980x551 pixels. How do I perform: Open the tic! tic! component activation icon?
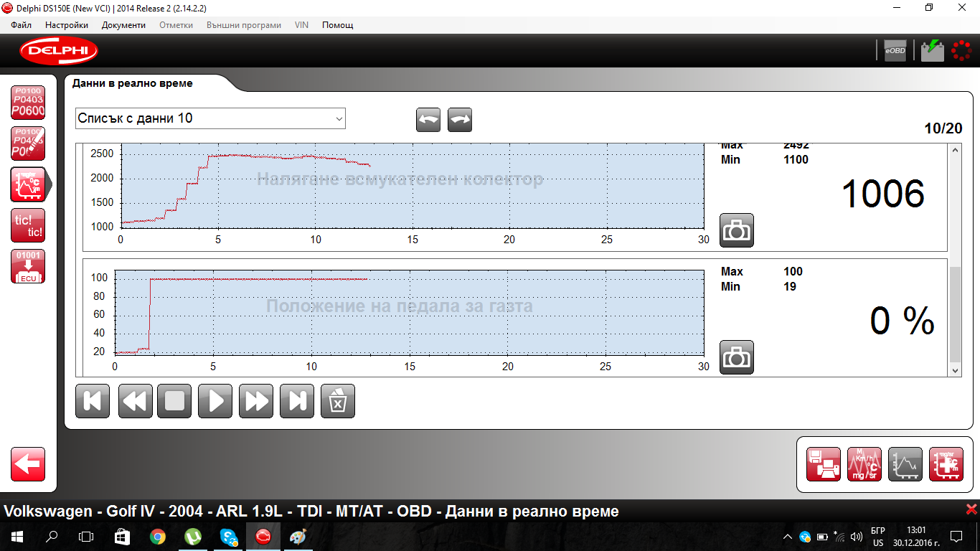pyautogui.click(x=28, y=225)
